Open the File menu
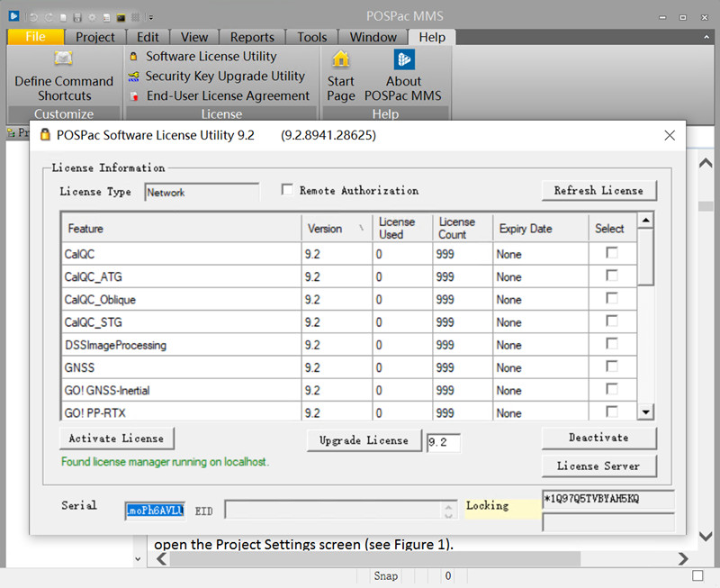Image resolution: width=720 pixels, height=588 pixels. pyautogui.click(x=36, y=37)
